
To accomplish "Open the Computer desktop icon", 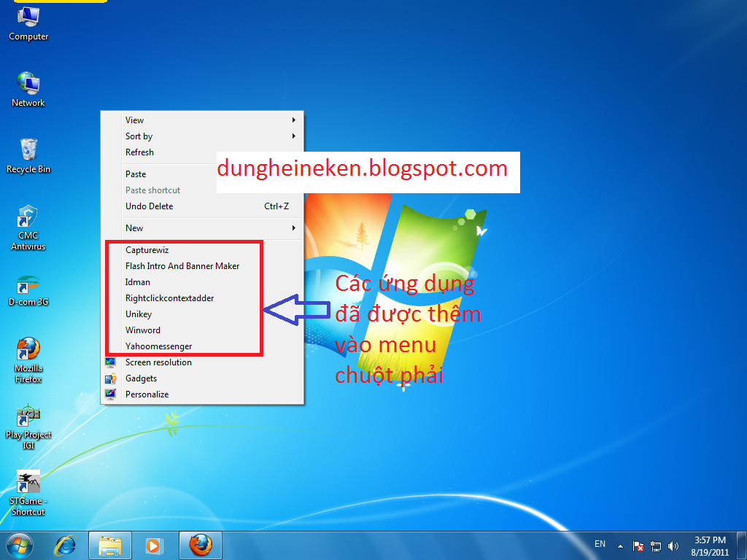I will pyautogui.click(x=28, y=24).
